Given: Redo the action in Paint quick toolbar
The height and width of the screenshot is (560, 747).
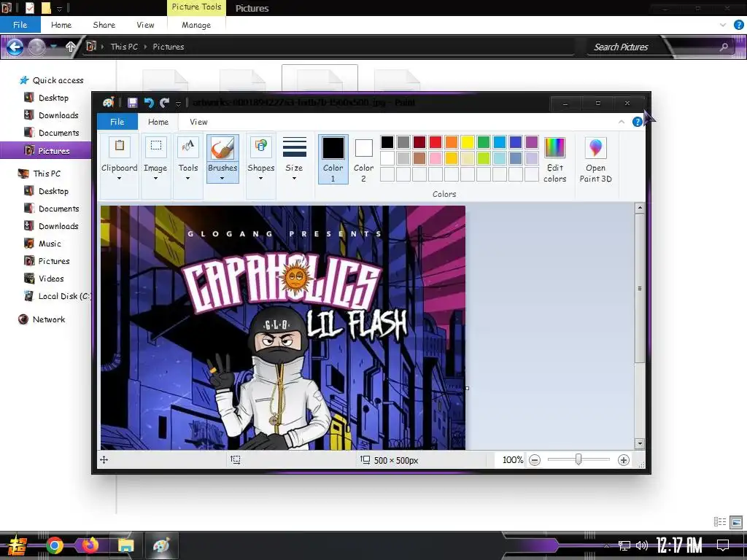Looking at the screenshot, I should 164,102.
